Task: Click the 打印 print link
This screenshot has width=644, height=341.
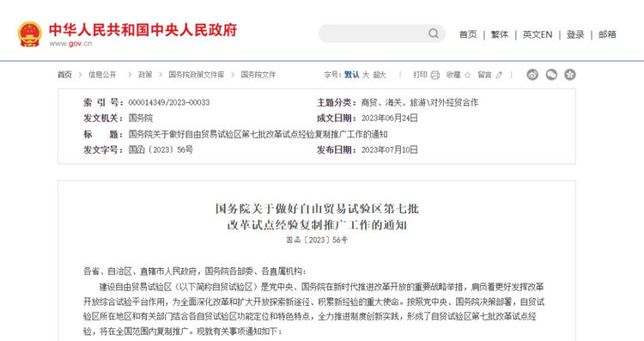Action: 420,75
